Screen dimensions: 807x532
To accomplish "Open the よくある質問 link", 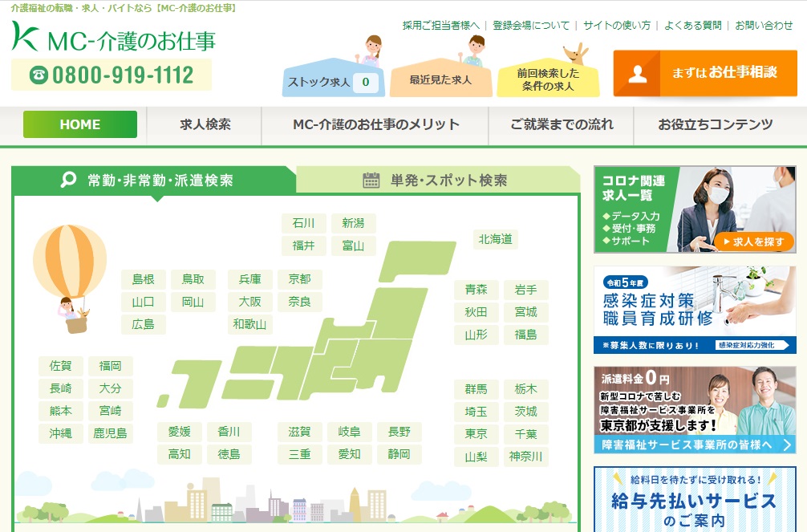I will [693, 25].
